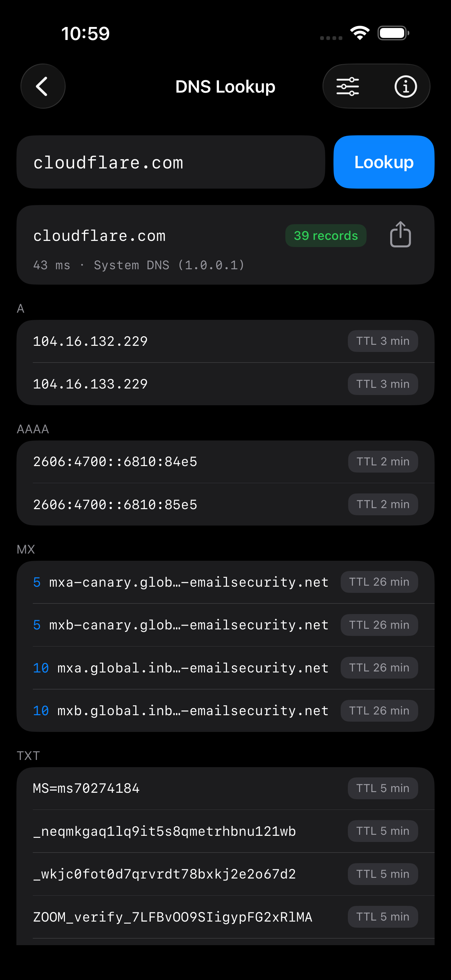Tap the _neqmkgaq1lq9it5s8qmetrhbnu121wb TXT record

pos(225,831)
